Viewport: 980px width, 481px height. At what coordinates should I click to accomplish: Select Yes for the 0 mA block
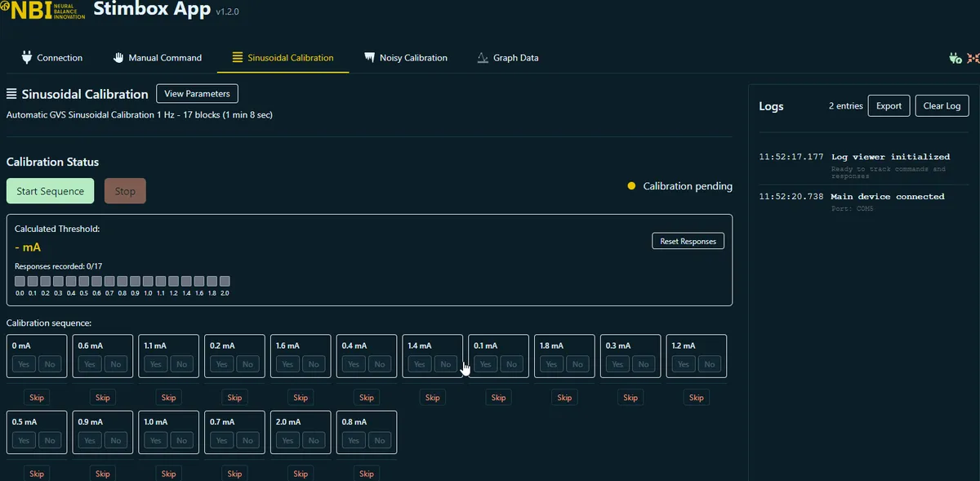pos(24,364)
